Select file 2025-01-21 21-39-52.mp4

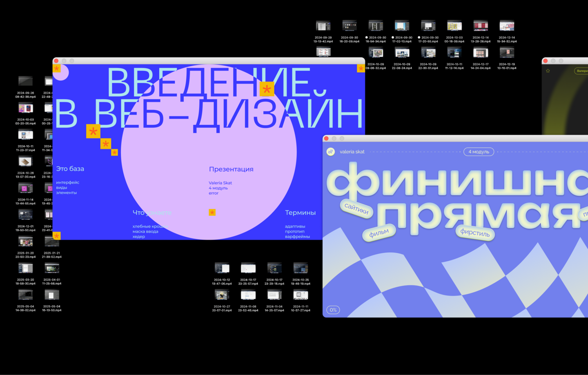52,247
